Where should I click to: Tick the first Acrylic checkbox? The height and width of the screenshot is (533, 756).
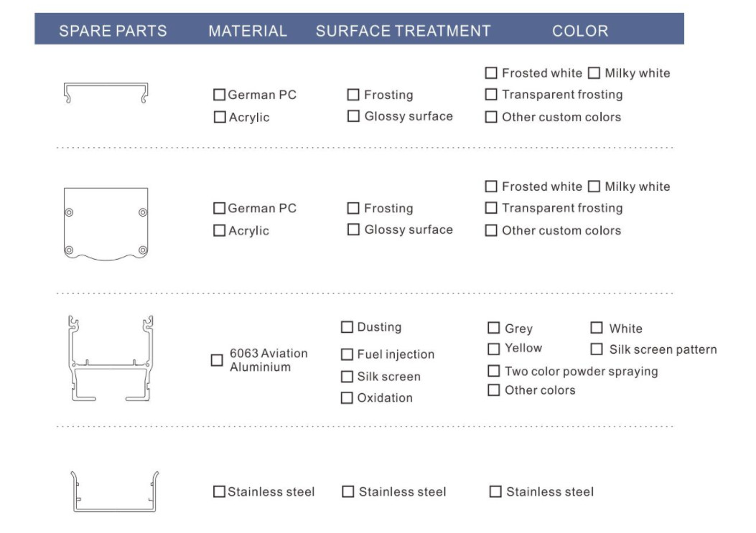220,117
